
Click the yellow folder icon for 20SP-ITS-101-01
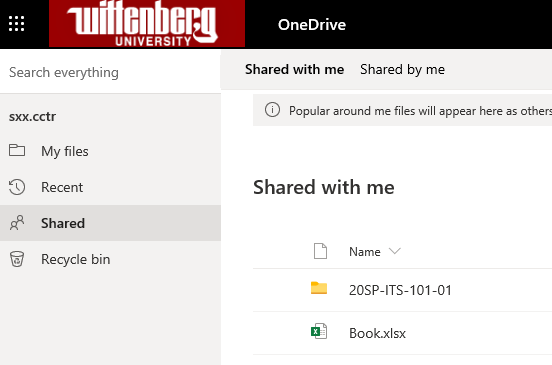pyautogui.click(x=319, y=288)
